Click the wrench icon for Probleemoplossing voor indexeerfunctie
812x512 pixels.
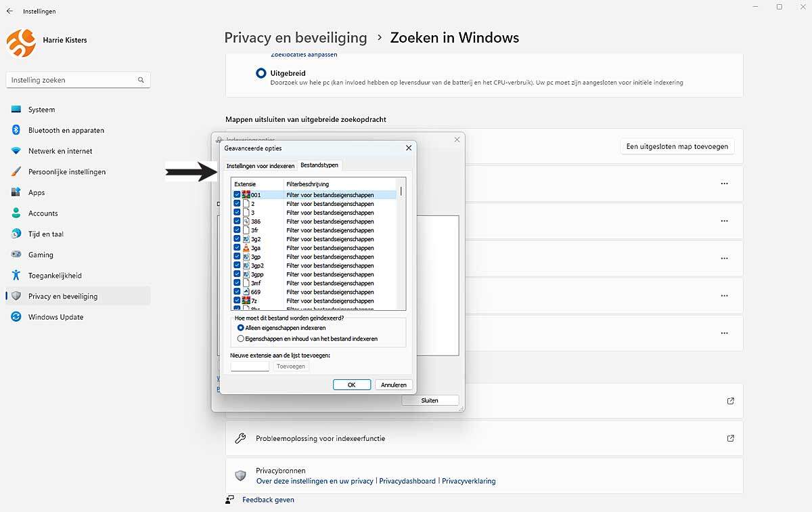point(240,438)
